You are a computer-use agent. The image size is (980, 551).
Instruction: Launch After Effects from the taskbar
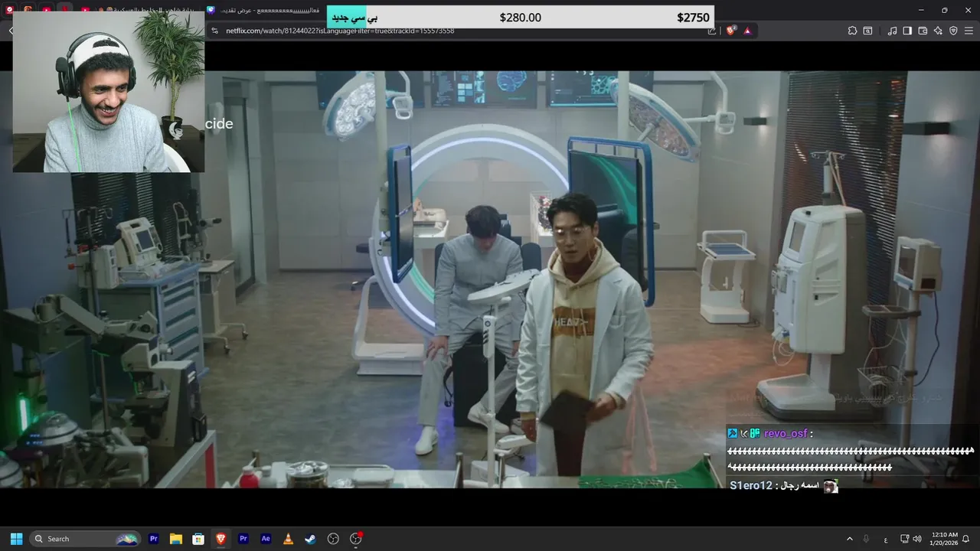[266, 539]
